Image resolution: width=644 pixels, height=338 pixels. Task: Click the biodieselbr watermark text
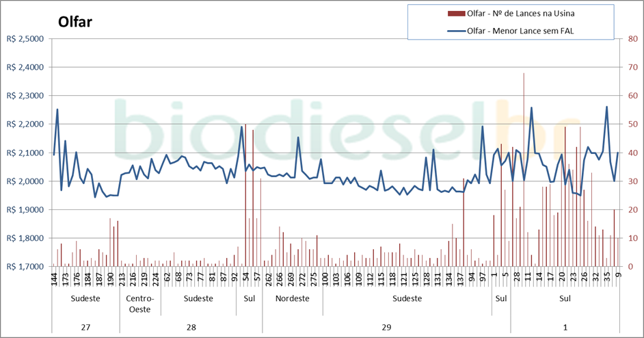coord(321,130)
